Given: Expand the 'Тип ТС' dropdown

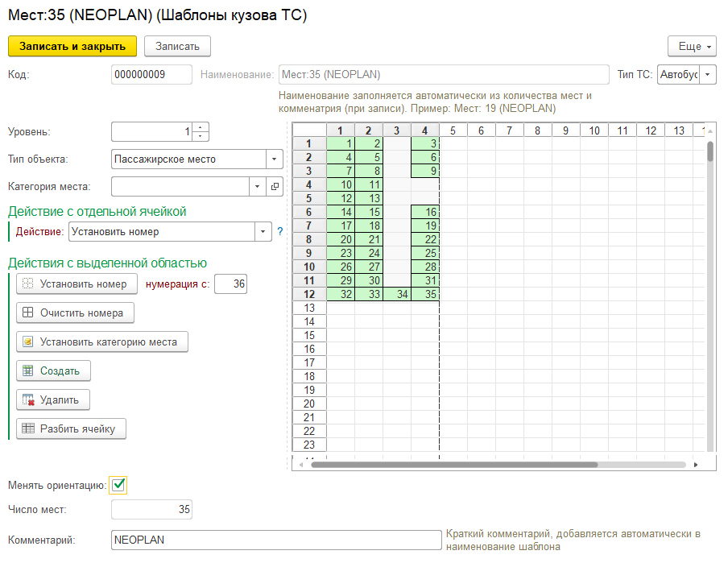Looking at the screenshot, I should tap(707, 75).
